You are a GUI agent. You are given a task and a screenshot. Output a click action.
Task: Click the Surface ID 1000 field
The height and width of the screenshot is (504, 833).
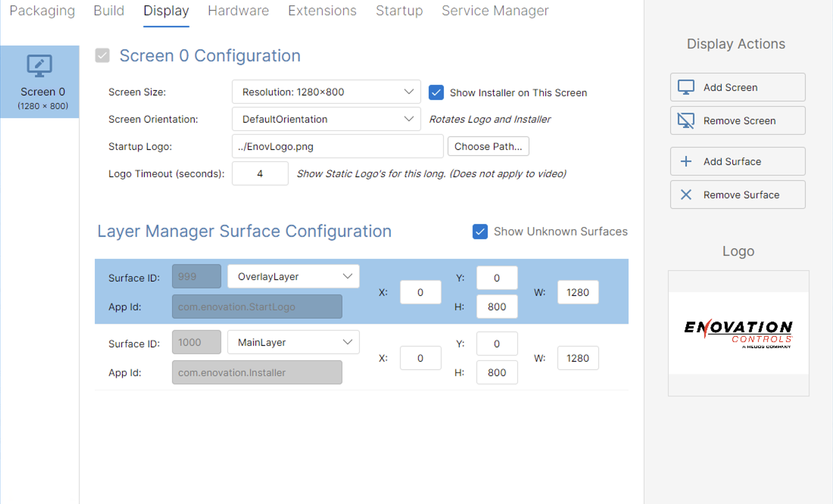[x=196, y=342]
